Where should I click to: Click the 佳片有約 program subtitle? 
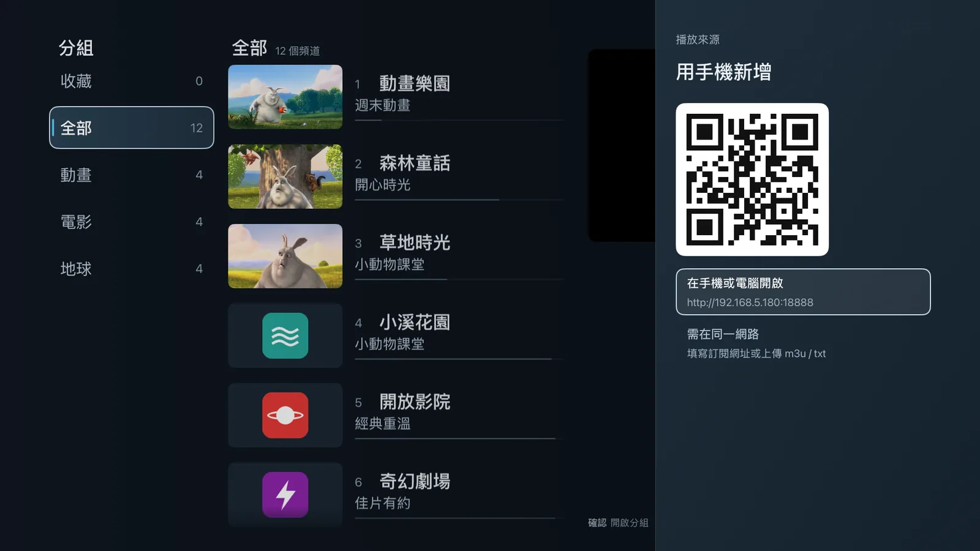pyautogui.click(x=383, y=503)
